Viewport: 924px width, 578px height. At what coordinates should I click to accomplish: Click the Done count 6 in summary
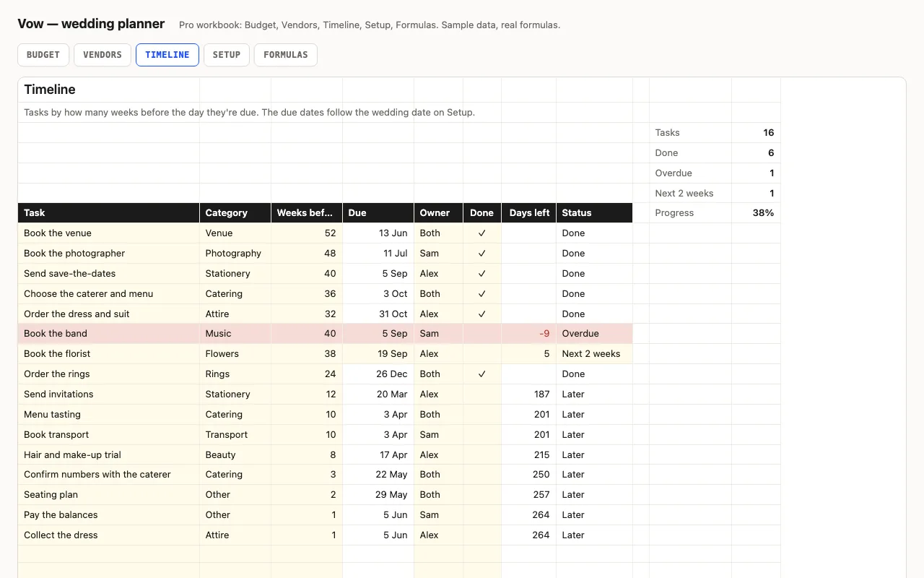point(756,153)
